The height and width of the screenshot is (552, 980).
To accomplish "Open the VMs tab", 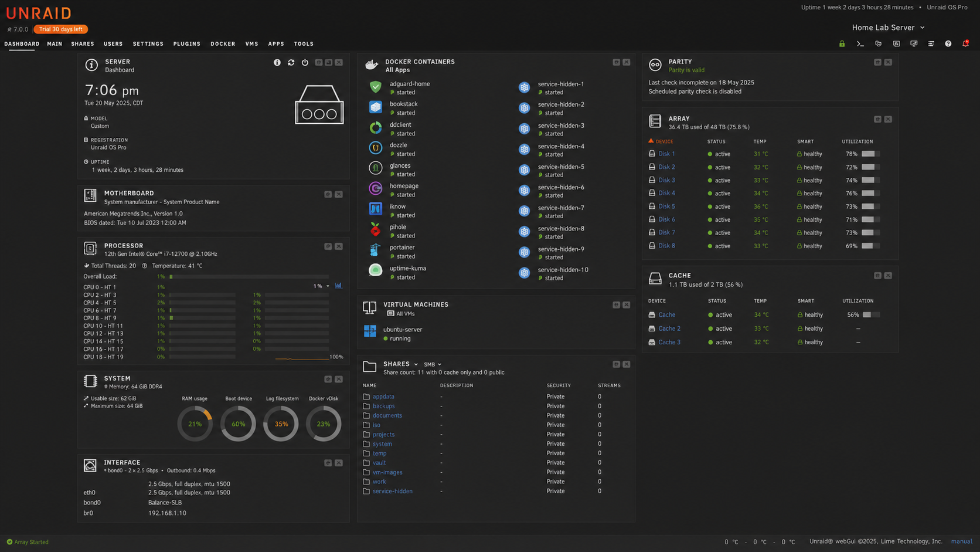I will (x=251, y=44).
